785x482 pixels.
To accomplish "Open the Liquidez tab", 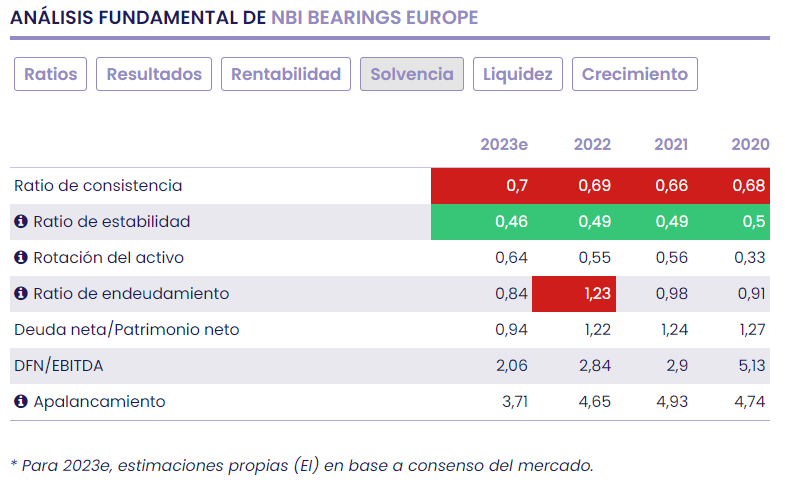I will point(518,74).
